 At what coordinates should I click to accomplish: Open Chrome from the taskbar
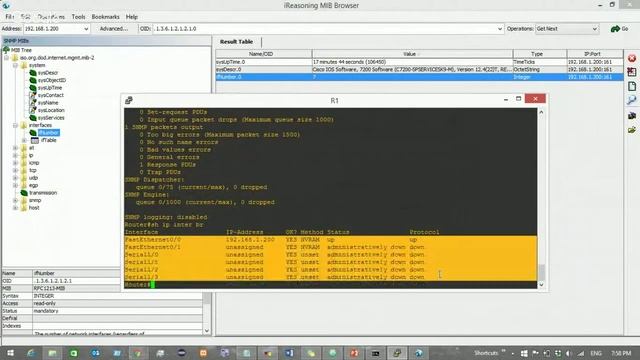pos(138,353)
